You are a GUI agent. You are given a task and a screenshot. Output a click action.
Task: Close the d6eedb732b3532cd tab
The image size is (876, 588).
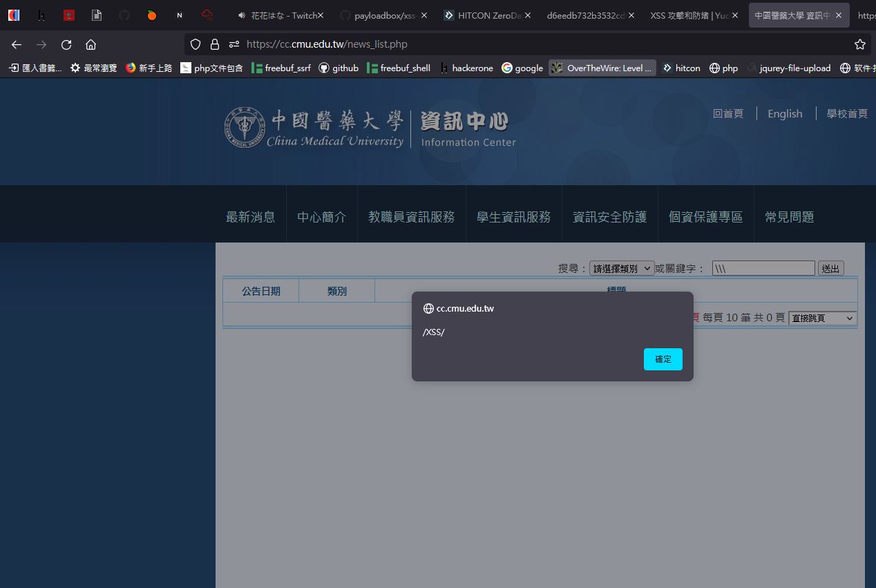point(631,15)
